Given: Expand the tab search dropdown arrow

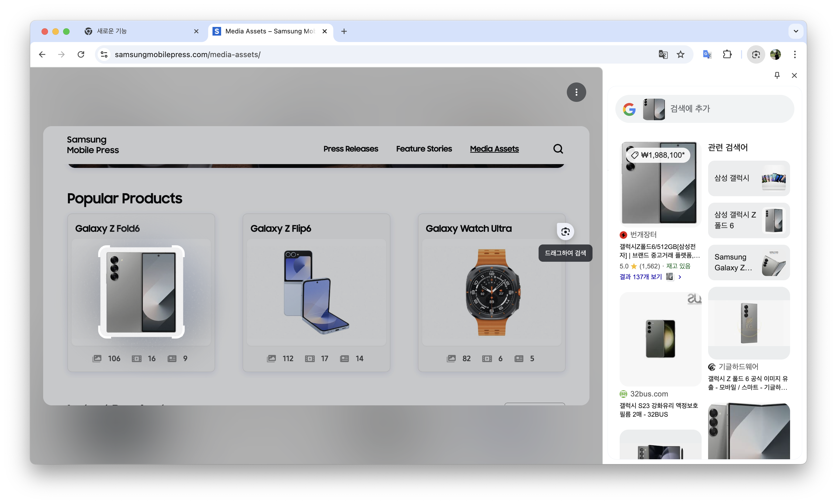Looking at the screenshot, I should coord(795,31).
